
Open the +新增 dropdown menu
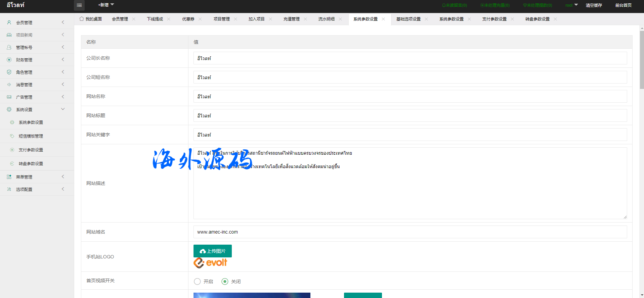(x=106, y=5)
